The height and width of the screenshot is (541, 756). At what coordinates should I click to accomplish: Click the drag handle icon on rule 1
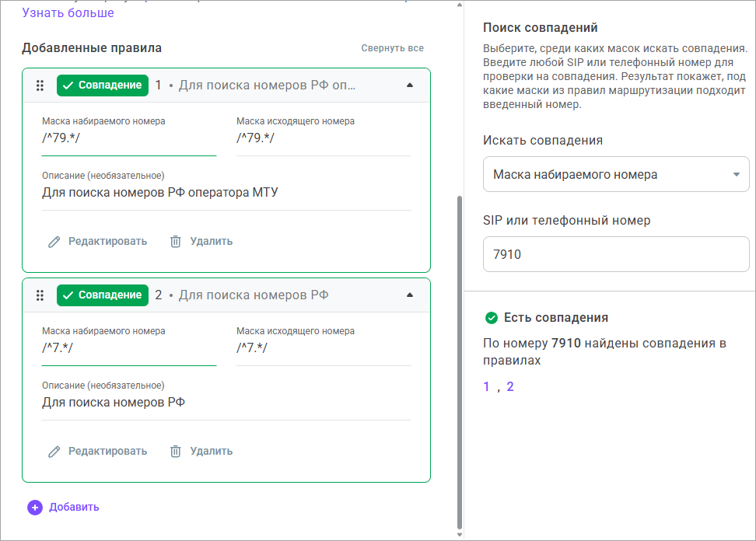[x=40, y=86]
